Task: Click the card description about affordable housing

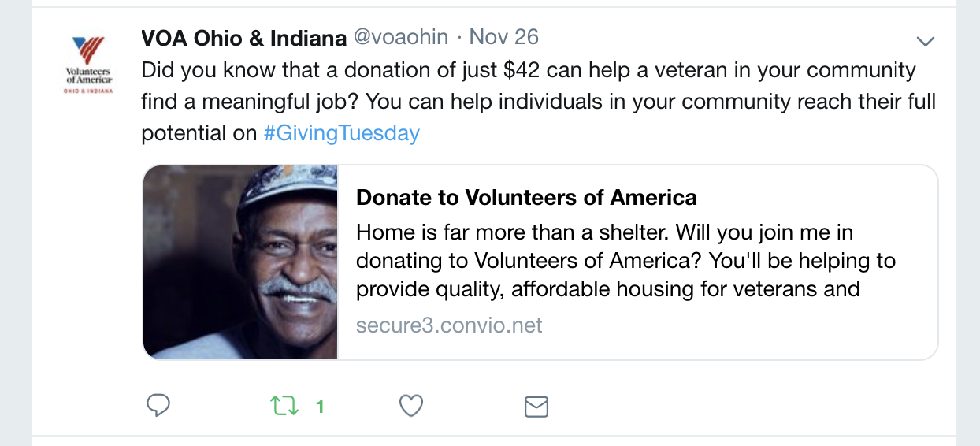Action: [x=607, y=289]
